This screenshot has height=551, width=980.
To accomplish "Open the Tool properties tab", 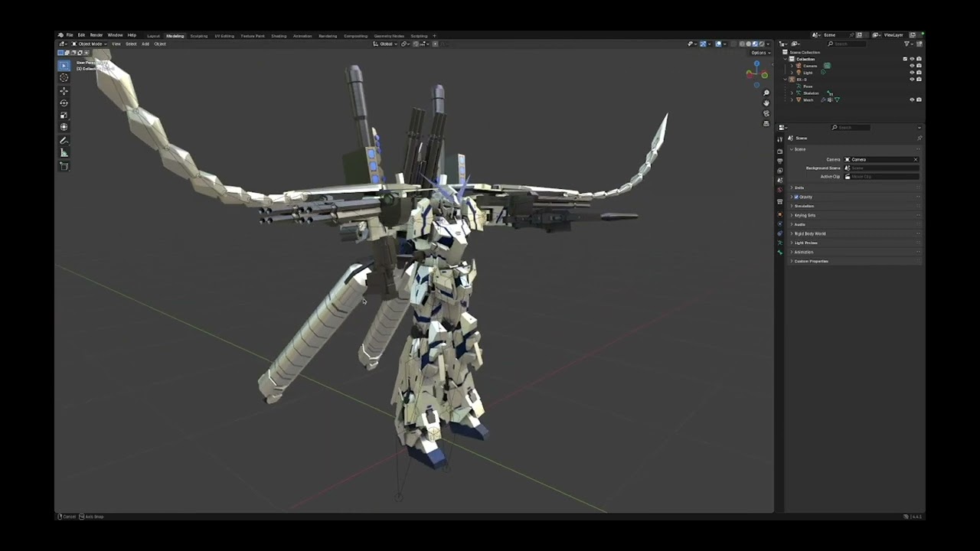I will click(780, 139).
